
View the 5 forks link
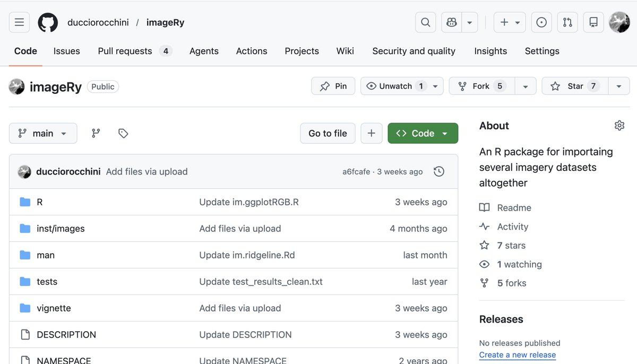pyautogui.click(x=503, y=283)
